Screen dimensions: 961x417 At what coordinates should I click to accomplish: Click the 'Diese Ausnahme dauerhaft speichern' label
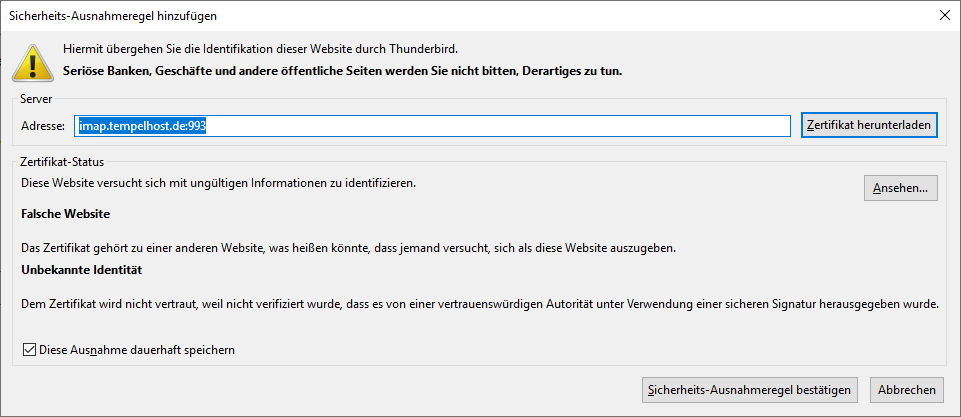point(136,350)
